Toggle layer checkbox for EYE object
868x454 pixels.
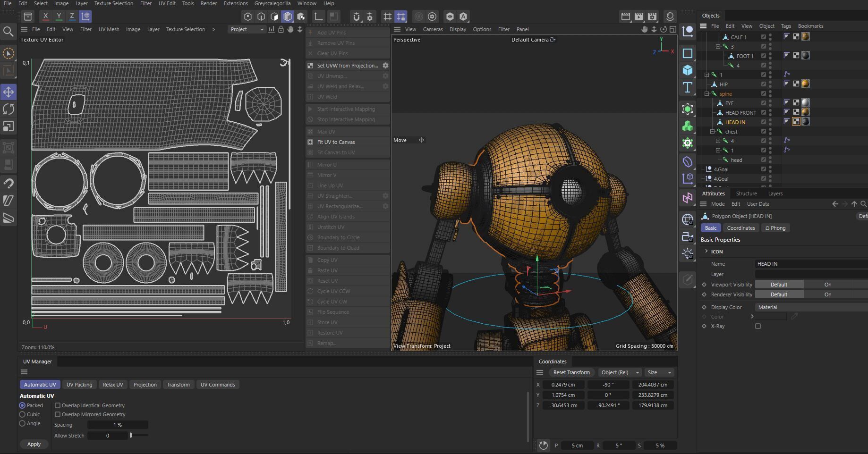click(x=763, y=103)
